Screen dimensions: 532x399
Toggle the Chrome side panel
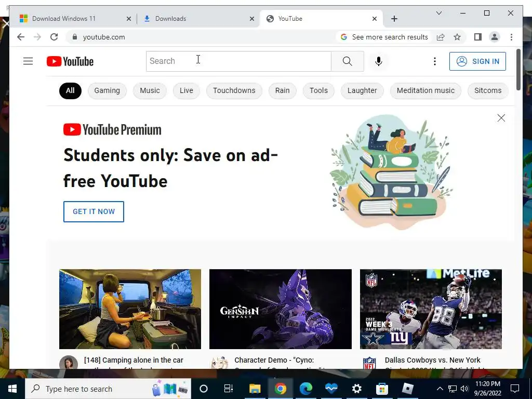(x=478, y=37)
